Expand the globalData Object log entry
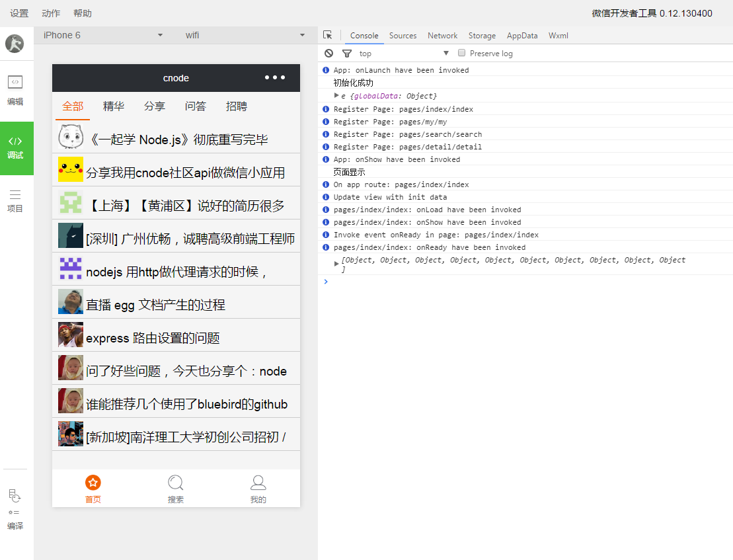 [x=337, y=96]
